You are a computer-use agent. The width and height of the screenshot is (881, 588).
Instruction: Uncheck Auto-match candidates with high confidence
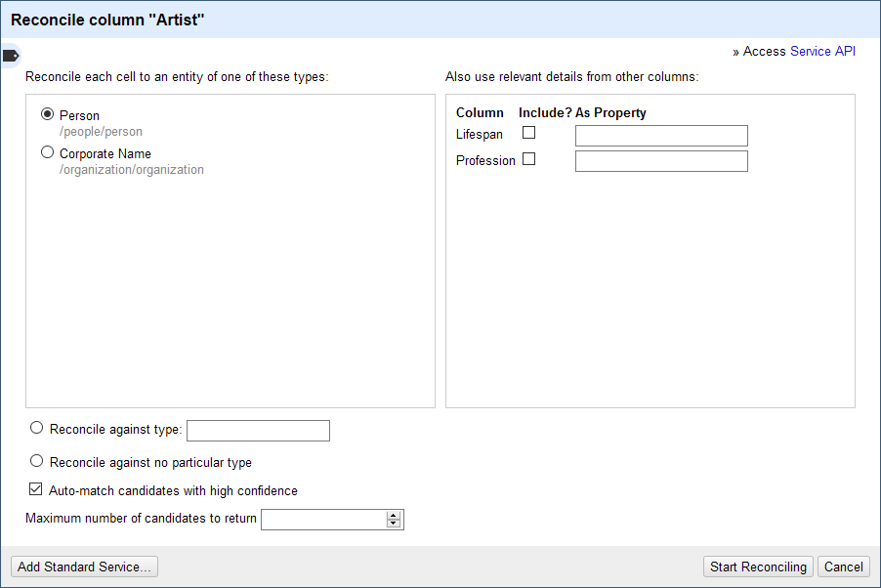[x=36, y=489]
